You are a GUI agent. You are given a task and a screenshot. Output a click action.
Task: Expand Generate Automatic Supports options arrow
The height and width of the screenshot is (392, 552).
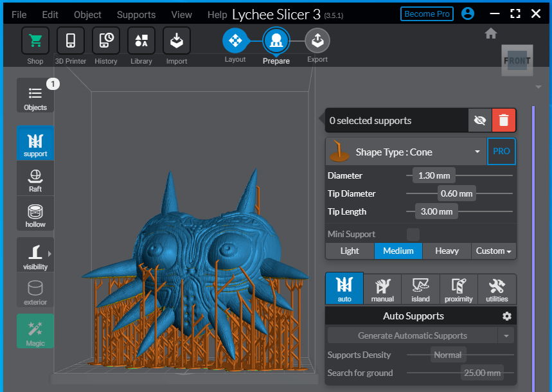coord(506,335)
